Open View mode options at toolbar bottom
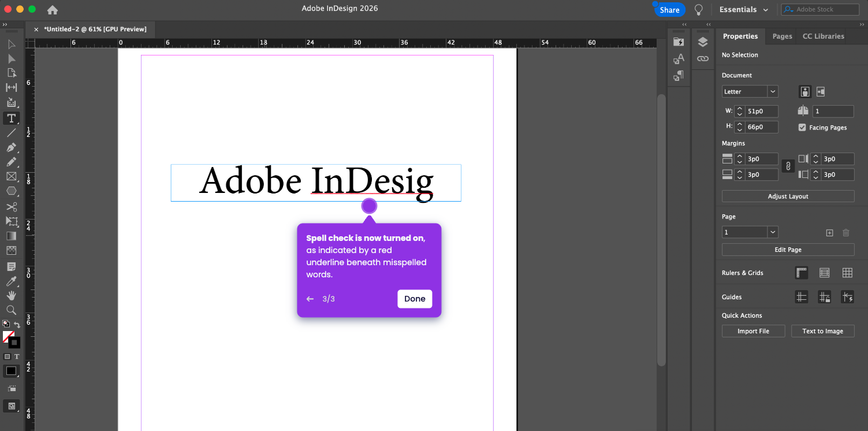Viewport: 868px width, 431px height. (11, 406)
